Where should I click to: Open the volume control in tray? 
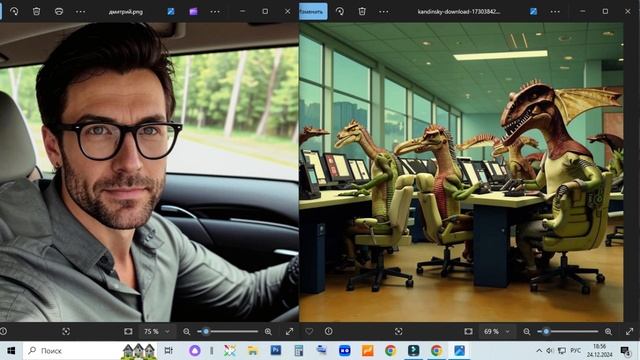click(550, 351)
